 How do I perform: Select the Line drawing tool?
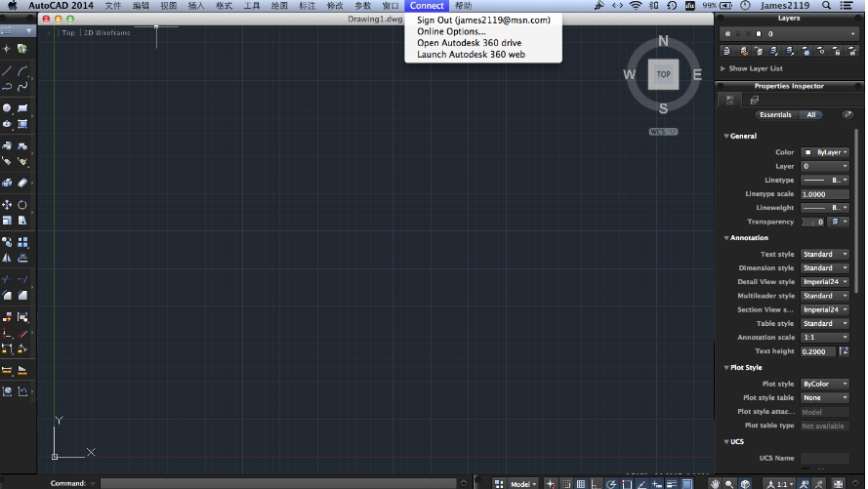(x=7, y=71)
